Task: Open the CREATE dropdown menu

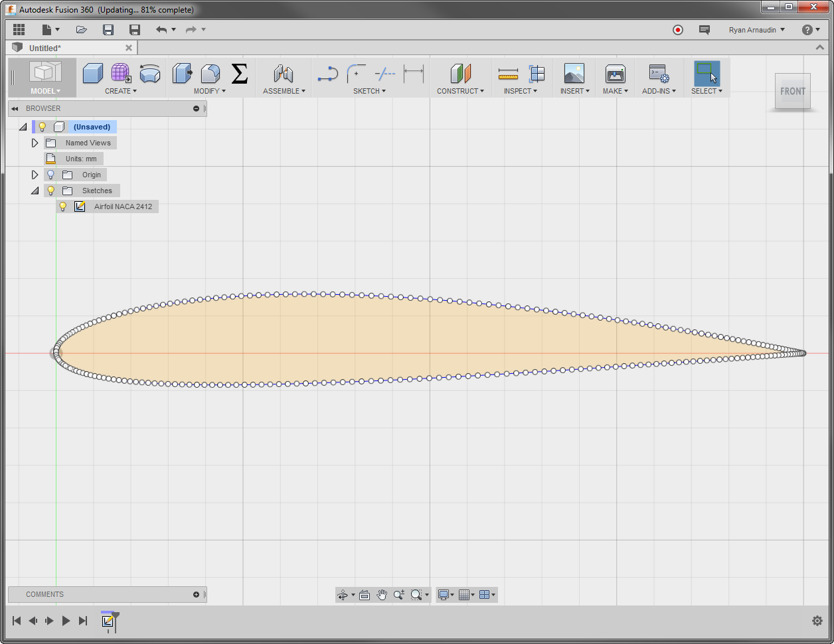Action: (x=120, y=91)
